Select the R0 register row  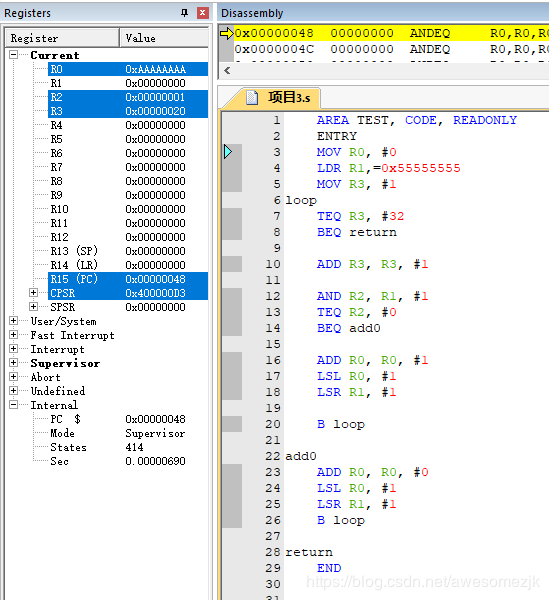128,69
